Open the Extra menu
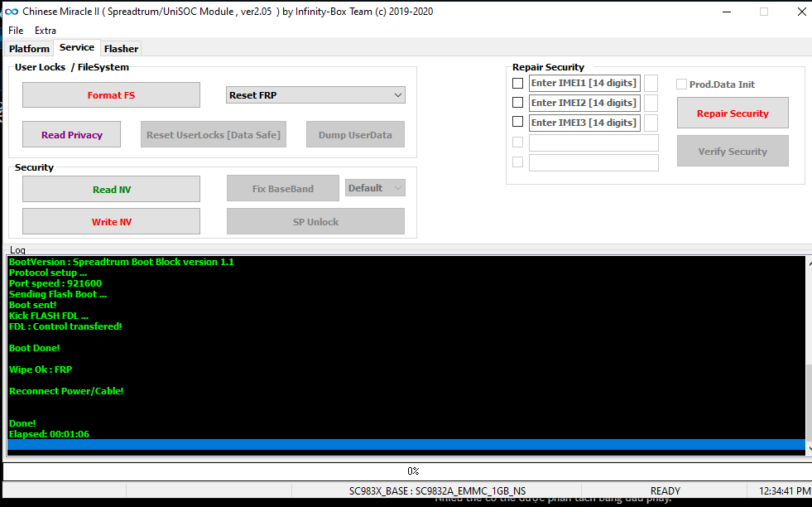 click(x=45, y=31)
